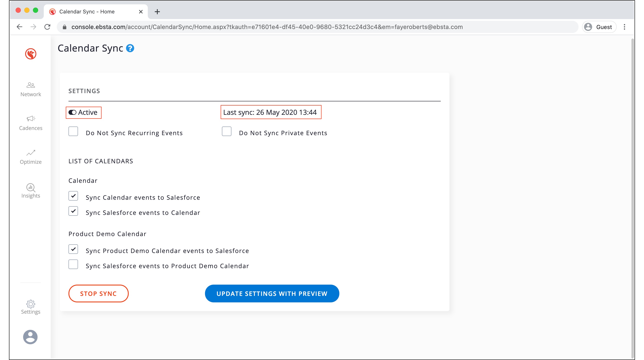644x360 pixels.
Task: Uncheck Sync Calendar events to Salesforce
Action: (x=73, y=196)
